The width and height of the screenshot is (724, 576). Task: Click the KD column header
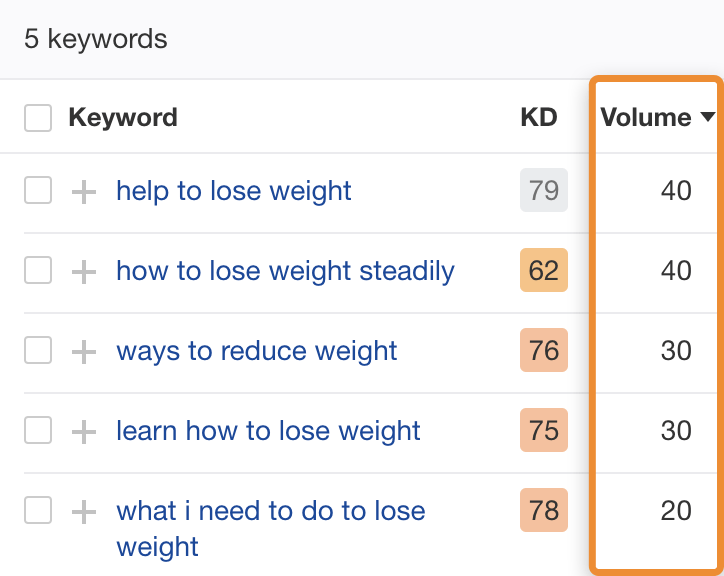[539, 118]
